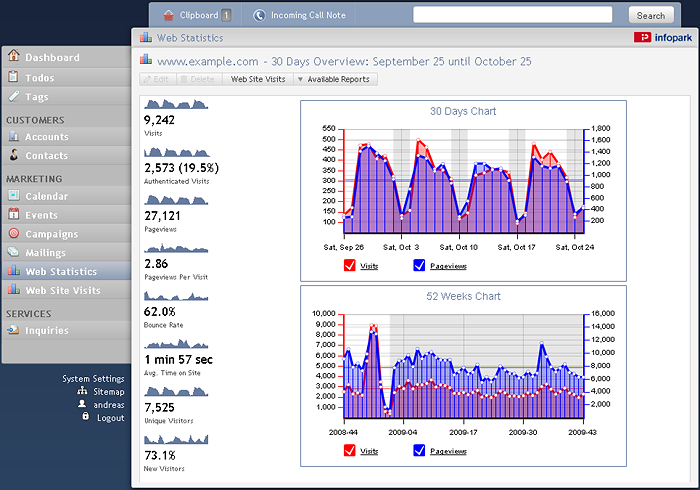Click the Visits label link under 30 Days Chart
The width and height of the screenshot is (700, 490).
369,266
